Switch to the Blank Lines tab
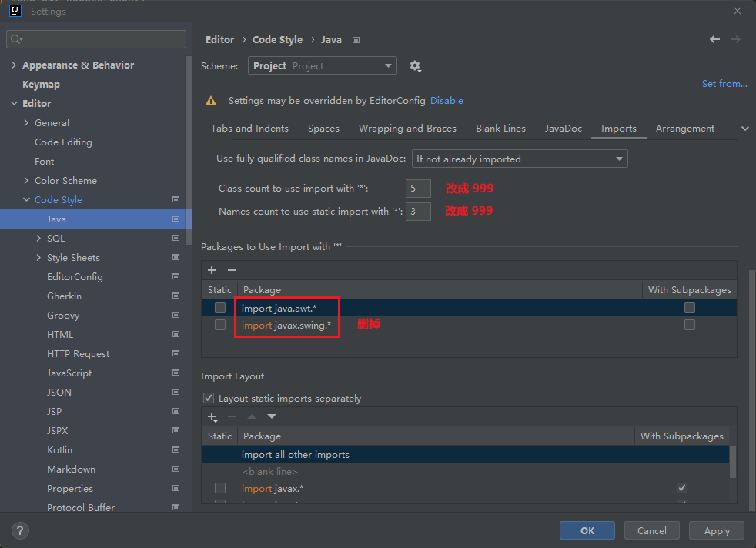 [x=500, y=128]
